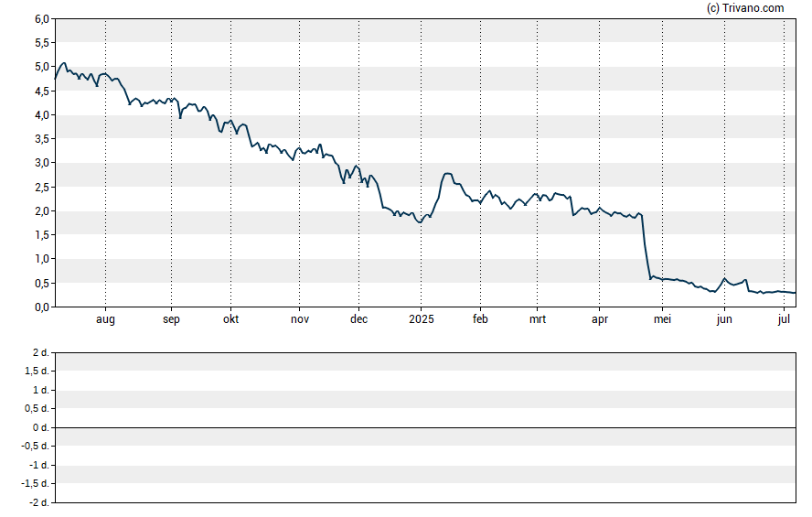This screenshot has width=812, height=517.
Task: Click the 'apr' month label
Action: tap(600, 319)
